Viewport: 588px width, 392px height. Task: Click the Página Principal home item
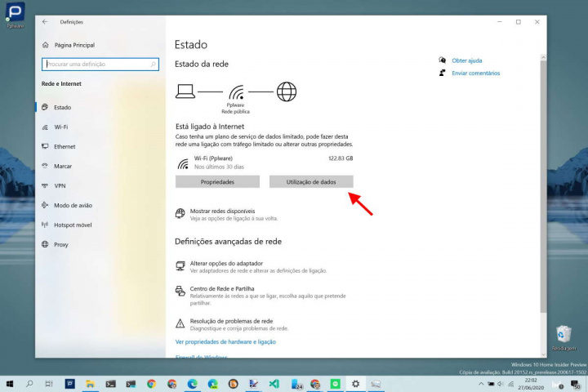point(74,45)
